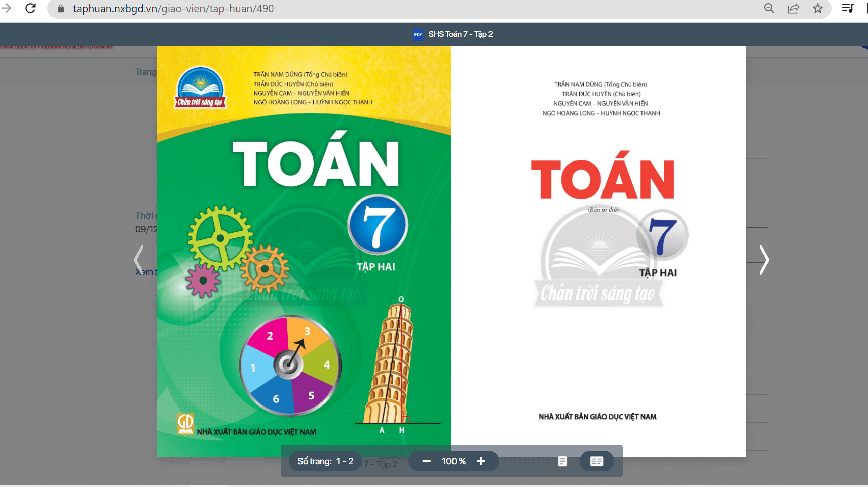Click the share page icon in address bar

(794, 8)
